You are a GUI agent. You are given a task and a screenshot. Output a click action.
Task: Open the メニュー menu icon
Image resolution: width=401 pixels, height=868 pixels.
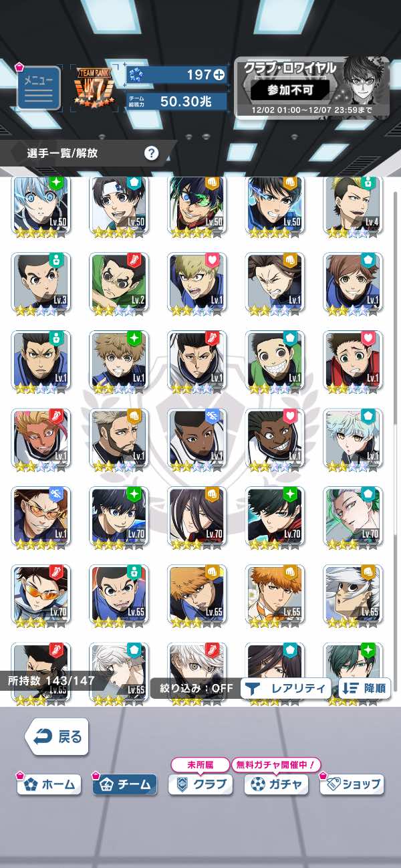pyautogui.click(x=38, y=87)
